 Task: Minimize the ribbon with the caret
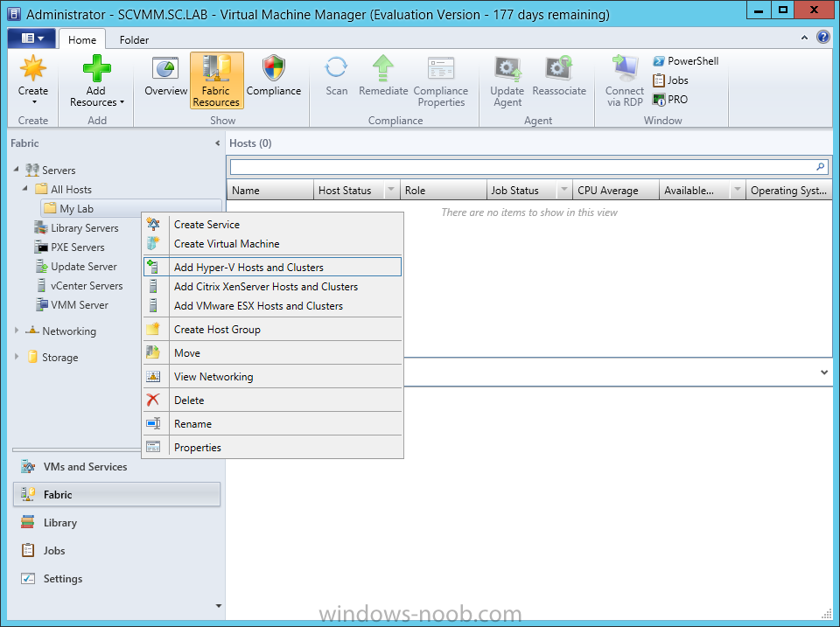(805, 38)
